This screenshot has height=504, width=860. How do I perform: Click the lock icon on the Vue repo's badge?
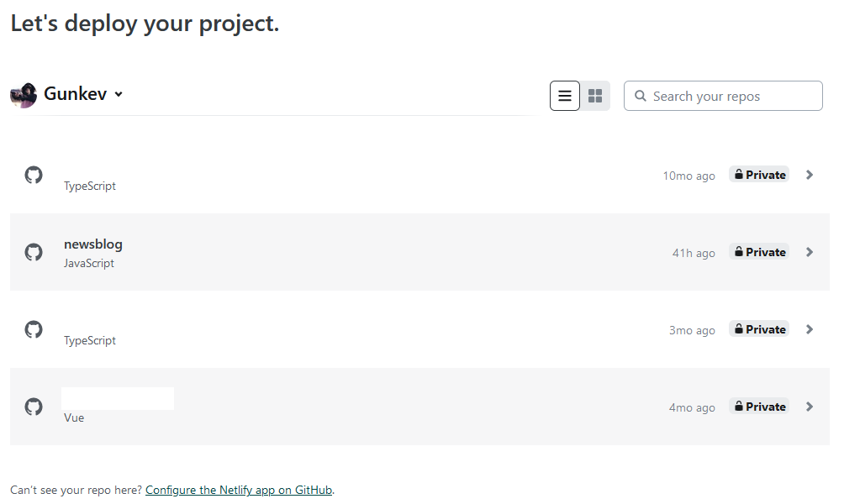[x=740, y=406]
